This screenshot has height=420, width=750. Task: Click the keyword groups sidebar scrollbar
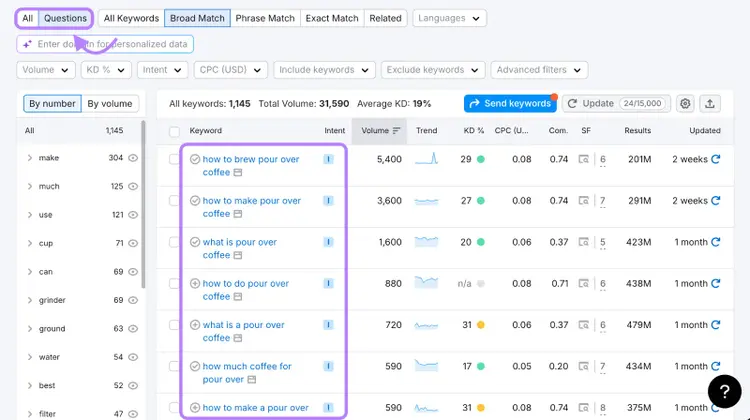pyautogui.click(x=143, y=205)
